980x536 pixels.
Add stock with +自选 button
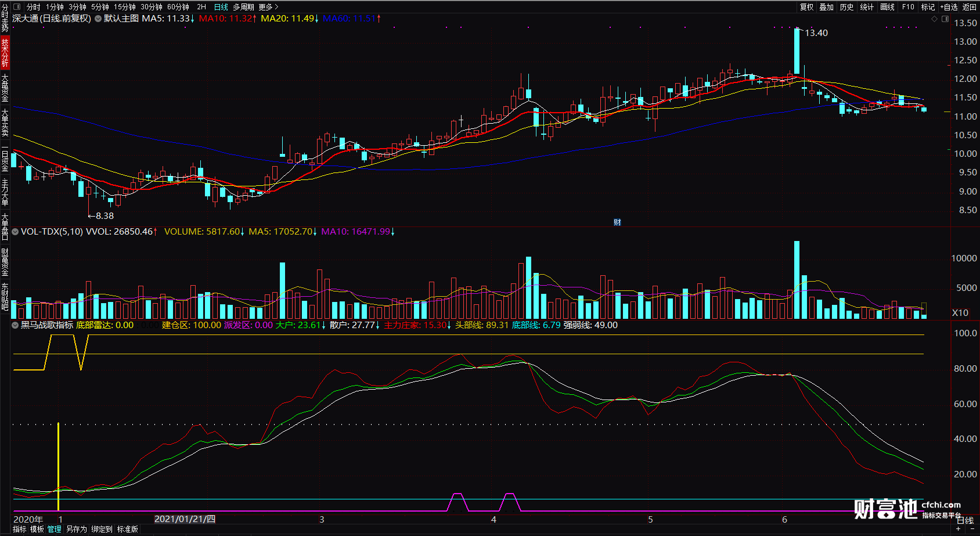[949, 7]
